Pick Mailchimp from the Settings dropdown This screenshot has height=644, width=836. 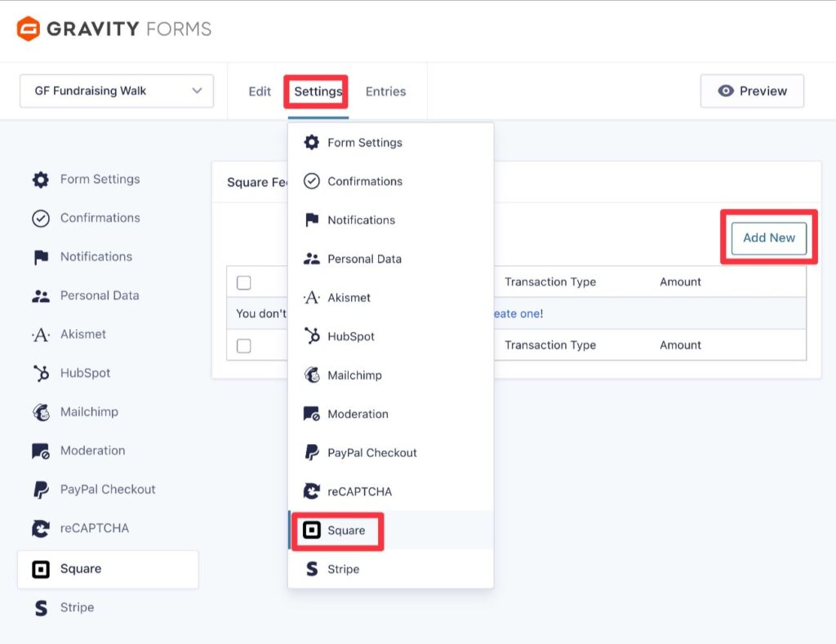click(391, 375)
